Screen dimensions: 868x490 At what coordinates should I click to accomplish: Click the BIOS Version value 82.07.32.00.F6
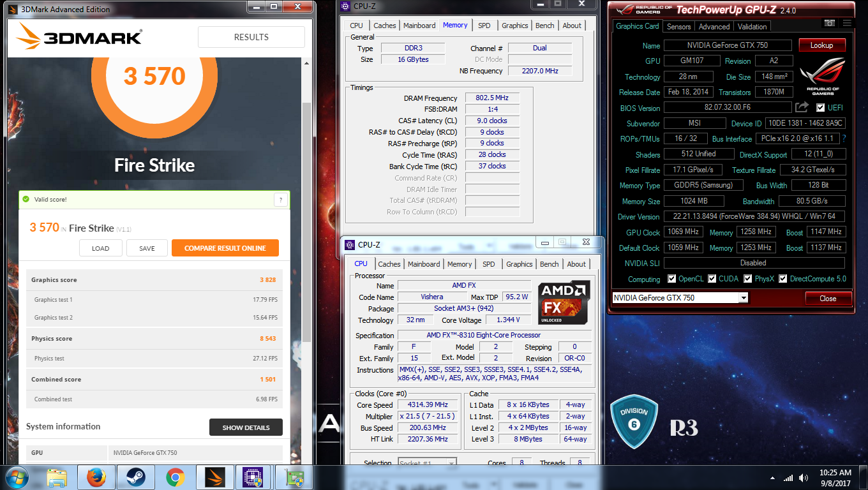728,108
